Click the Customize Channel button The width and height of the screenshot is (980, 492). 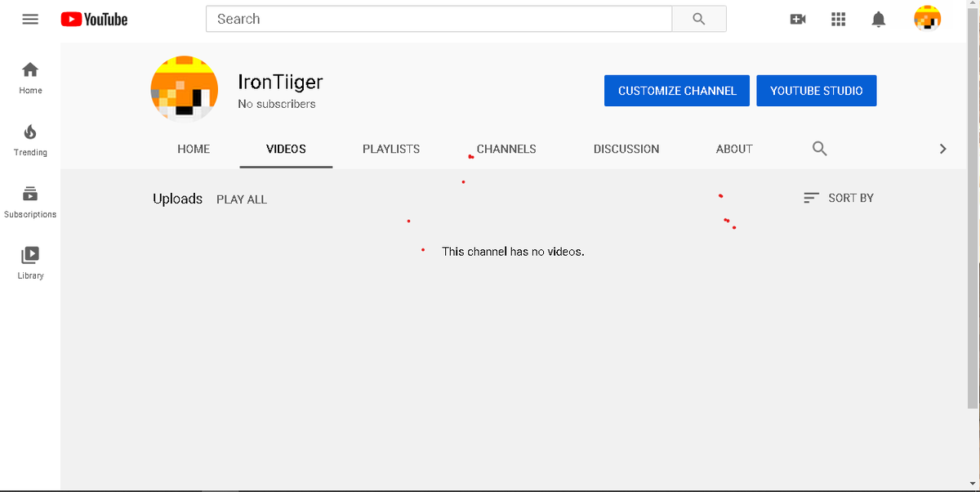click(677, 91)
